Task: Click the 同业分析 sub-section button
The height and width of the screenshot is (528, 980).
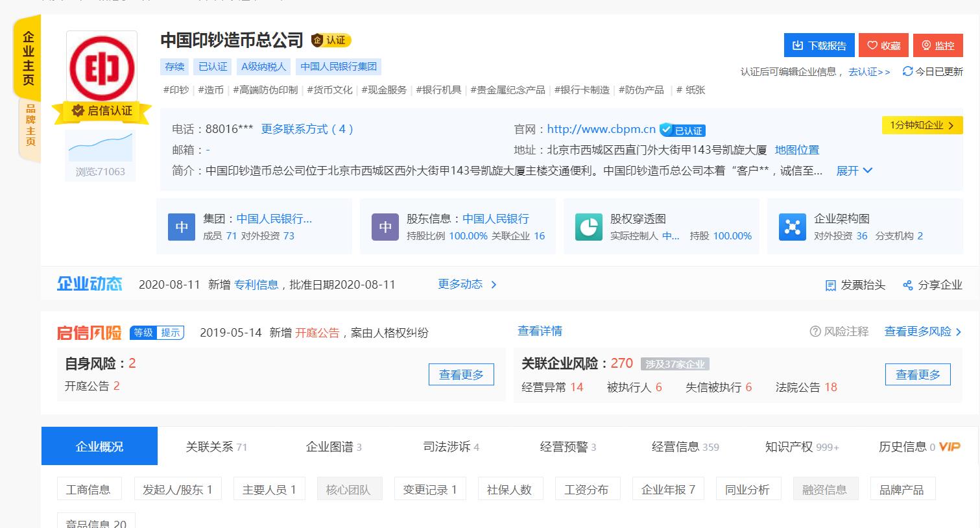Action: [x=747, y=489]
